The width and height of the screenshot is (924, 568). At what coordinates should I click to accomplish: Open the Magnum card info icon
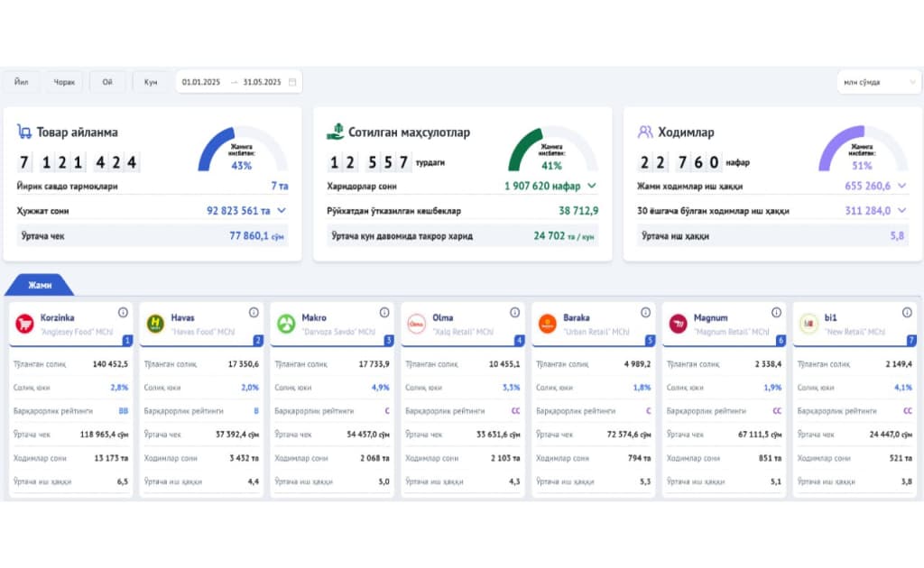pyautogui.click(x=776, y=313)
